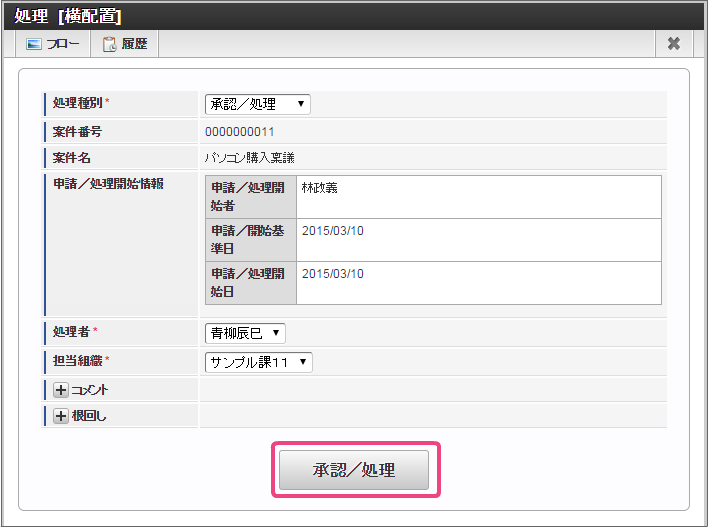Open the 履歴 tab label
The width and height of the screenshot is (708, 527).
click(134, 44)
